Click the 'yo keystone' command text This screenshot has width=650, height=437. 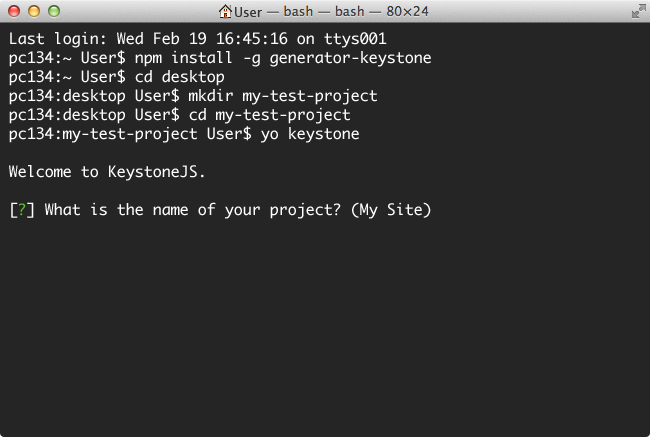coord(310,134)
